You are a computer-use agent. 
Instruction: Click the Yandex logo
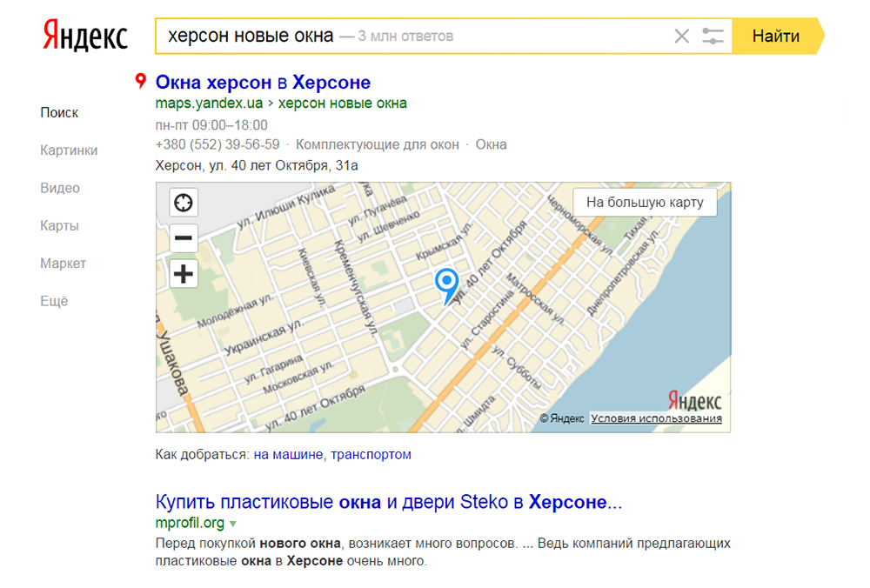pyautogui.click(x=85, y=37)
